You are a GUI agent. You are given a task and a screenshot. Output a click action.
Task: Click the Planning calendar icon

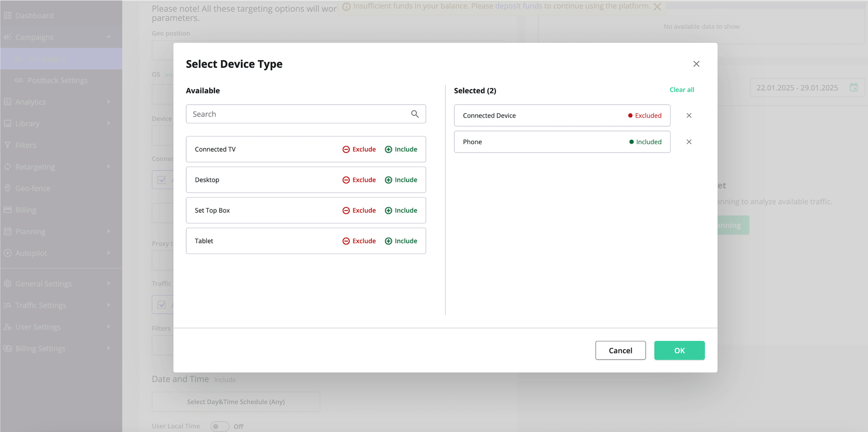click(7, 231)
